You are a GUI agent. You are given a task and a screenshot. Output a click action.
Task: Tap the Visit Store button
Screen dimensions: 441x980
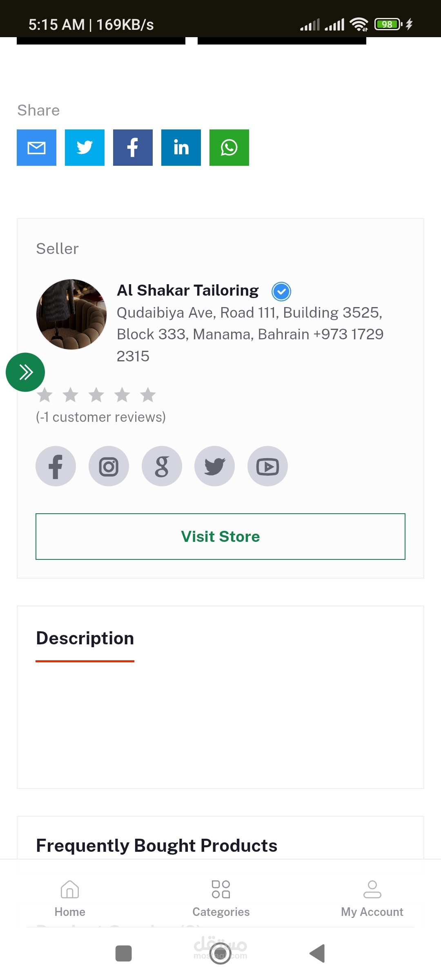point(220,537)
